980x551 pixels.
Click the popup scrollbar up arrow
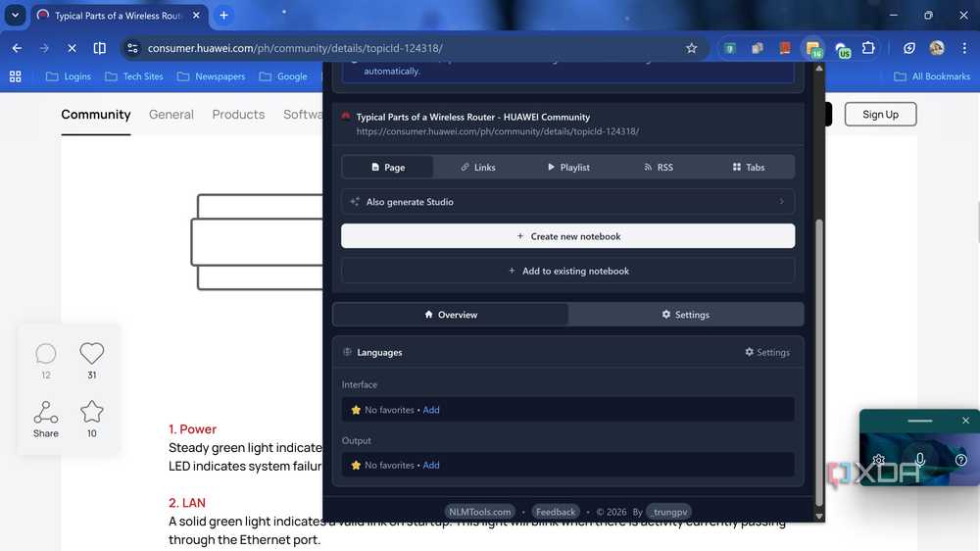(x=818, y=69)
